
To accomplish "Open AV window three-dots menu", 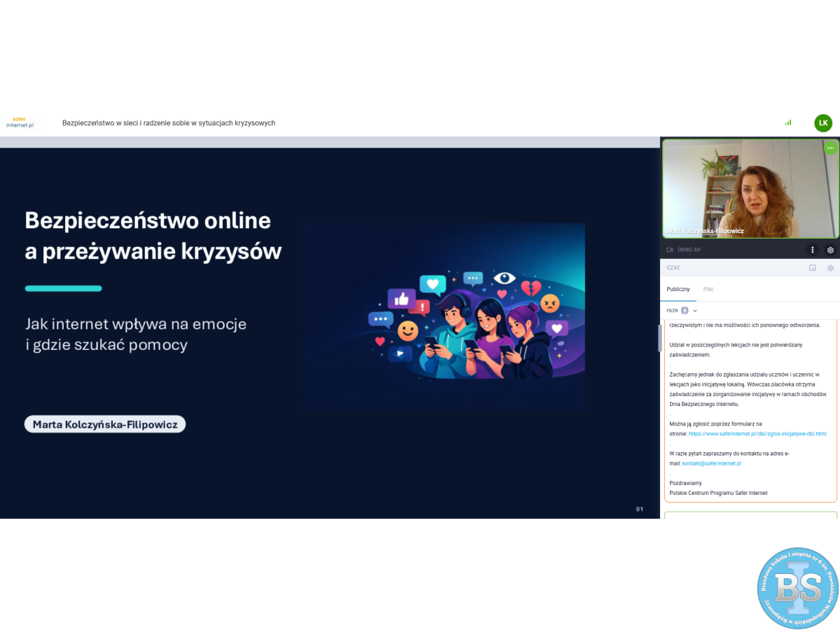I will [x=812, y=250].
